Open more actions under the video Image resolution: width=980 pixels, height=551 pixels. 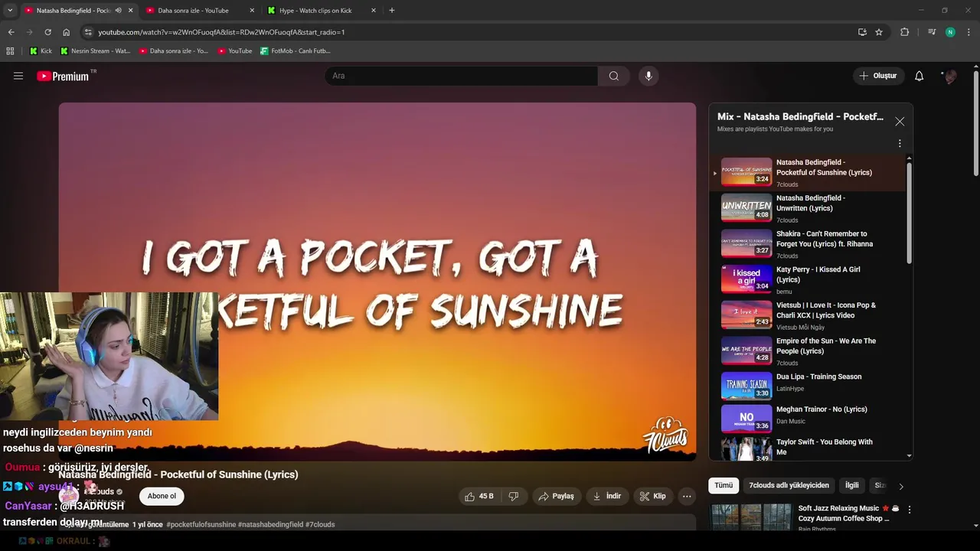pos(687,496)
